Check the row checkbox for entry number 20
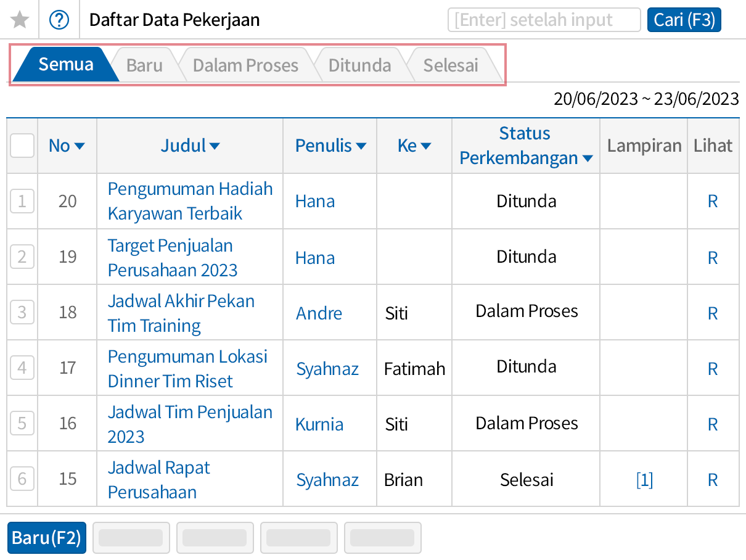Screen dimensions: 746x560 (22, 201)
